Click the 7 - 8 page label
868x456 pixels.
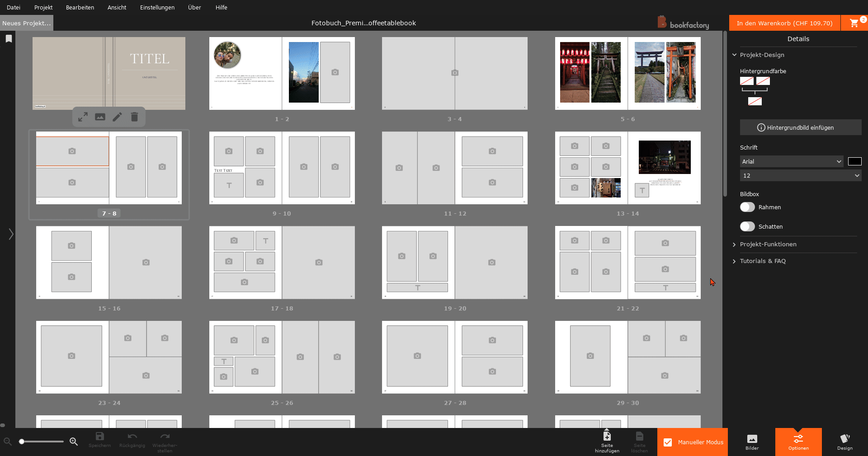[x=109, y=213]
